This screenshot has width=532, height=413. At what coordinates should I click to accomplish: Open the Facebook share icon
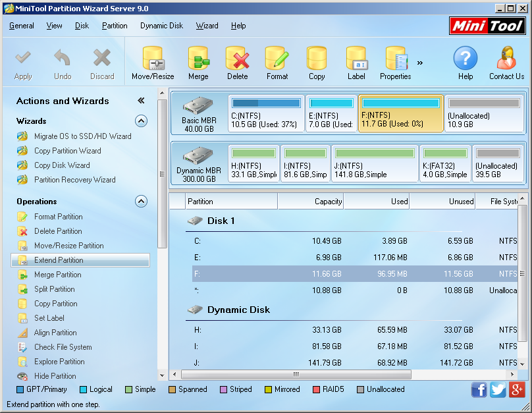(x=479, y=389)
